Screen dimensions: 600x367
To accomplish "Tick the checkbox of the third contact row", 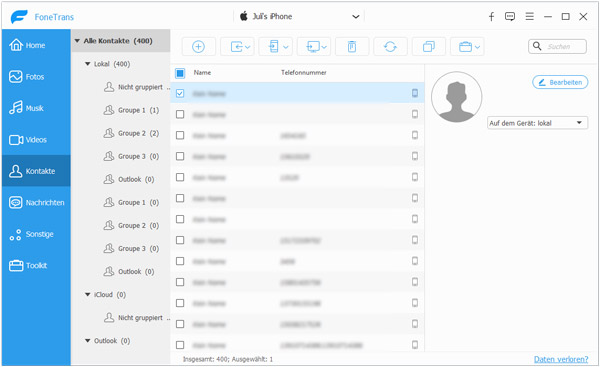I will coord(180,135).
